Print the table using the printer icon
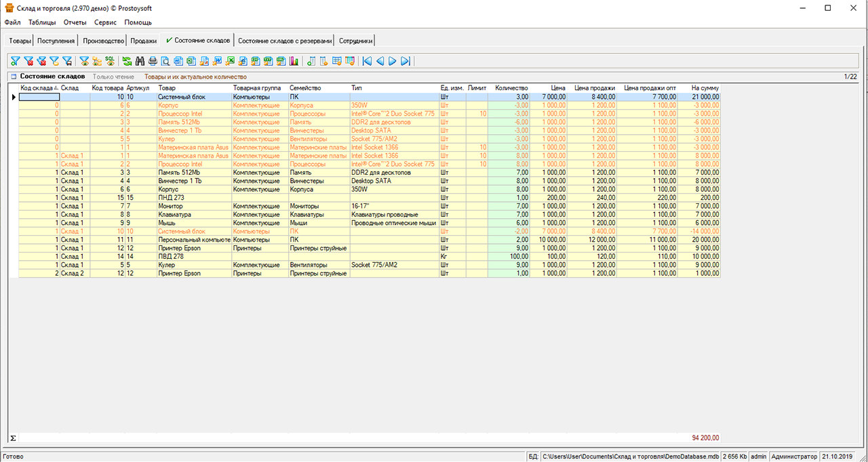 point(153,61)
